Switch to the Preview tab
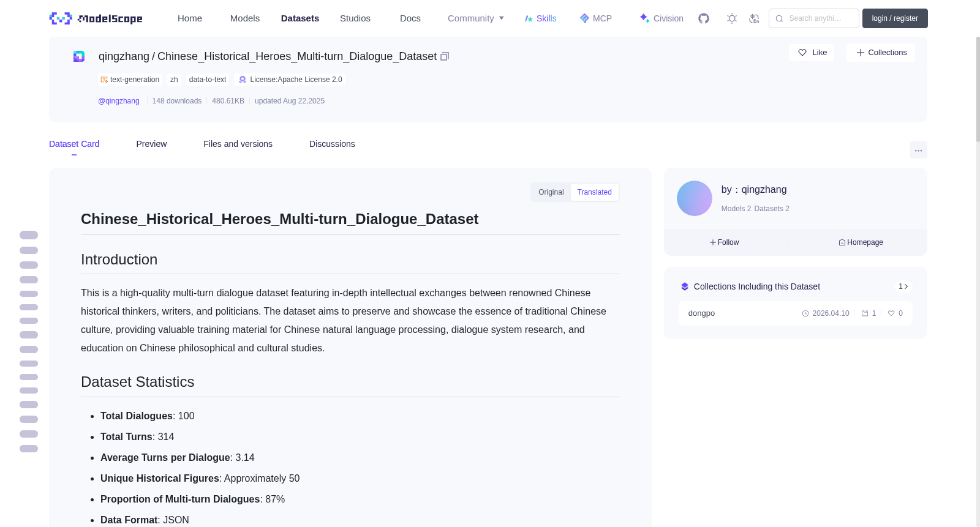 coord(151,144)
